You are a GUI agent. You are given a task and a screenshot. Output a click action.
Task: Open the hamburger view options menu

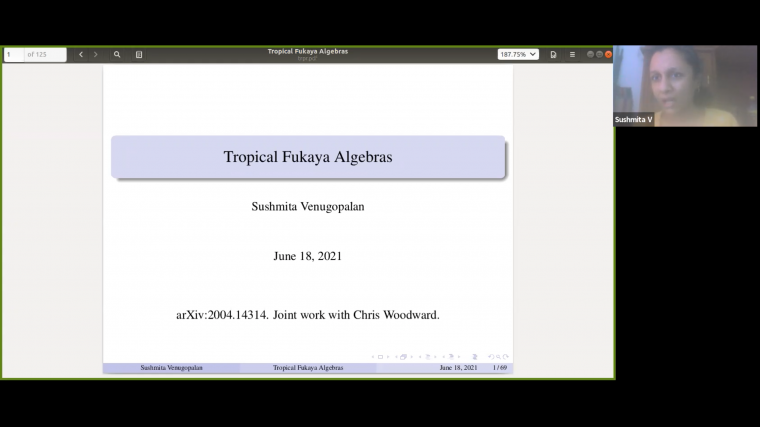point(572,54)
